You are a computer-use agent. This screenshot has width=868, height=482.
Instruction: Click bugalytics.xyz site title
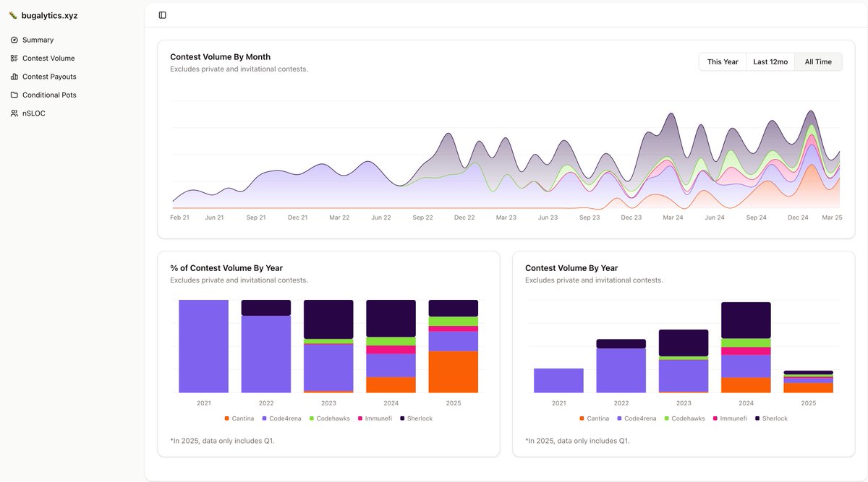pos(49,15)
